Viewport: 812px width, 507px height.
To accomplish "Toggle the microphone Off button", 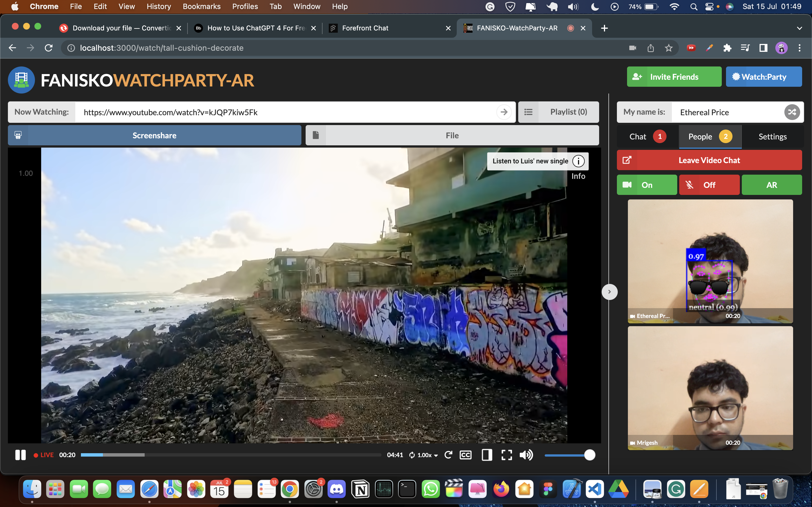I will pos(709,185).
